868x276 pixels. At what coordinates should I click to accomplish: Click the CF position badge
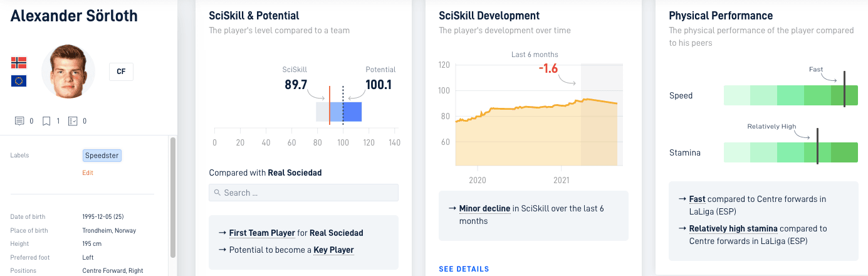tap(121, 72)
